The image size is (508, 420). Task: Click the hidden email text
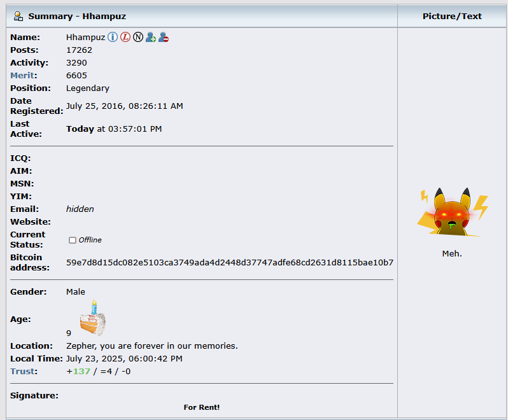click(80, 209)
